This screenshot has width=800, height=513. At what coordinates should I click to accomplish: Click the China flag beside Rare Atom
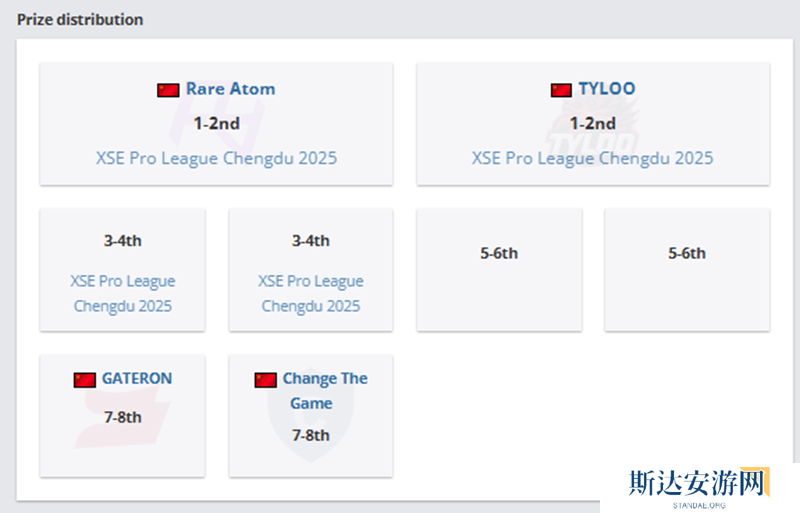click(x=168, y=90)
